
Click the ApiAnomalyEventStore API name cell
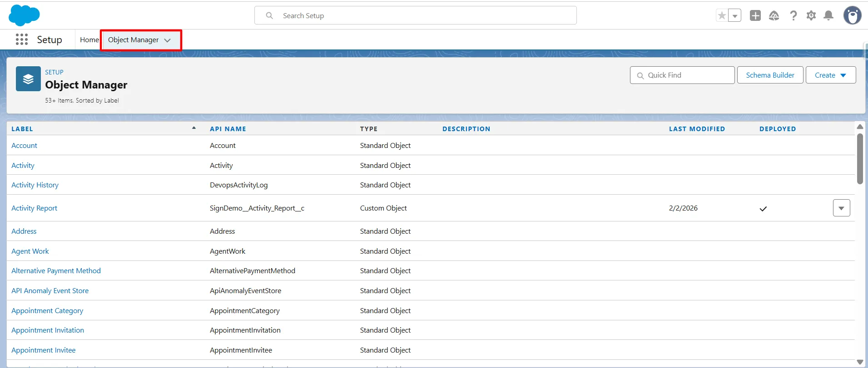[x=246, y=291]
